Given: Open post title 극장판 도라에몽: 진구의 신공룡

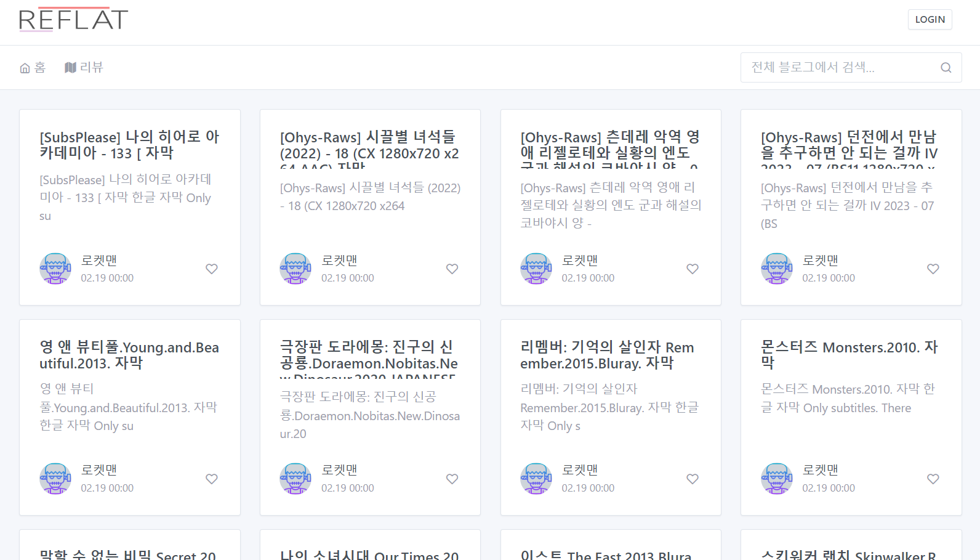Looking at the screenshot, I should 370,359.
